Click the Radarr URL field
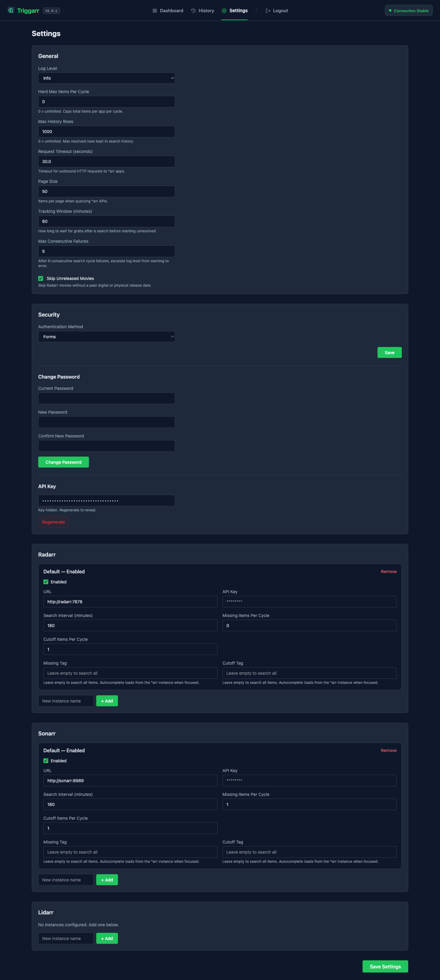Image resolution: width=440 pixels, height=980 pixels. click(130, 601)
